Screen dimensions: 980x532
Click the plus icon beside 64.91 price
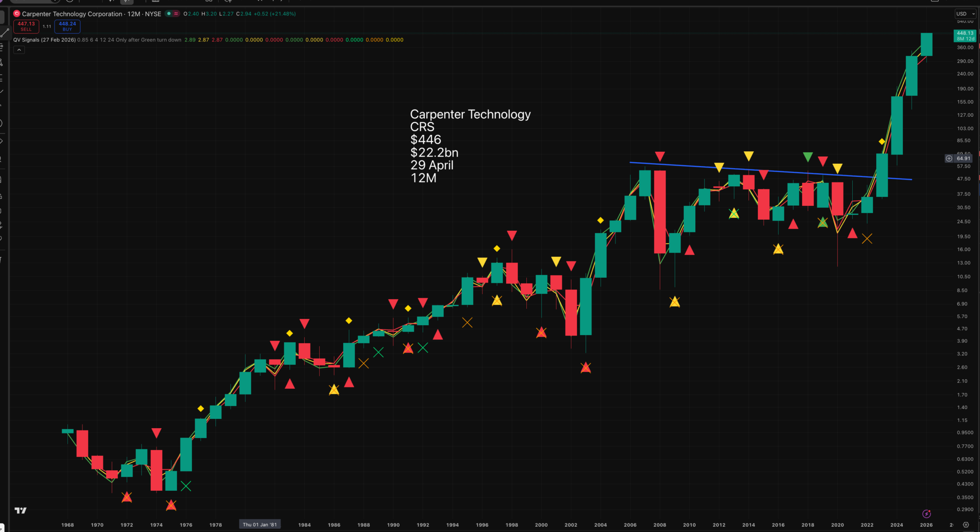point(949,158)
